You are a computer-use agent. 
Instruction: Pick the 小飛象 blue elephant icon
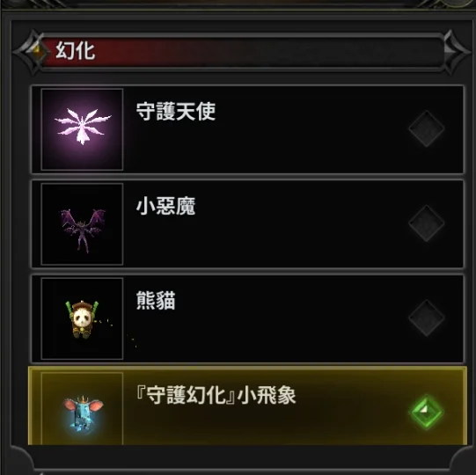click(82, 409)
